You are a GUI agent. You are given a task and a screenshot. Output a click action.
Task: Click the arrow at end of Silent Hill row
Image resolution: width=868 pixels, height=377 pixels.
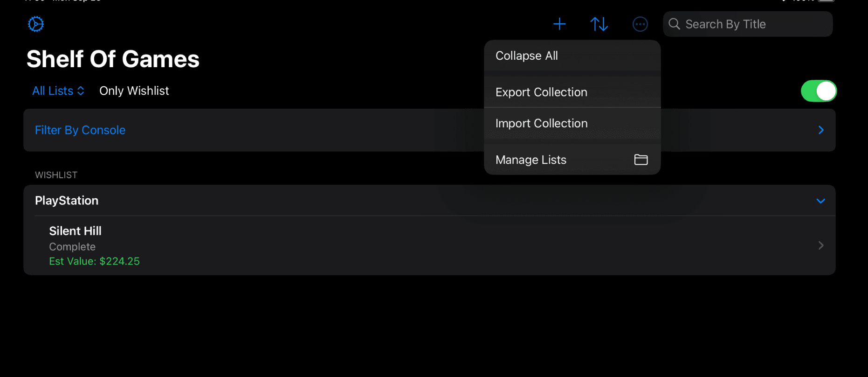821,245
